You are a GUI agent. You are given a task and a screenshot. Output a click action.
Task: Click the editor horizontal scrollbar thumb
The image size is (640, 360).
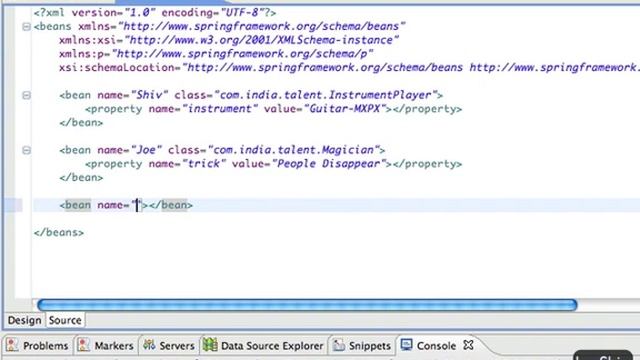[307, 305]
